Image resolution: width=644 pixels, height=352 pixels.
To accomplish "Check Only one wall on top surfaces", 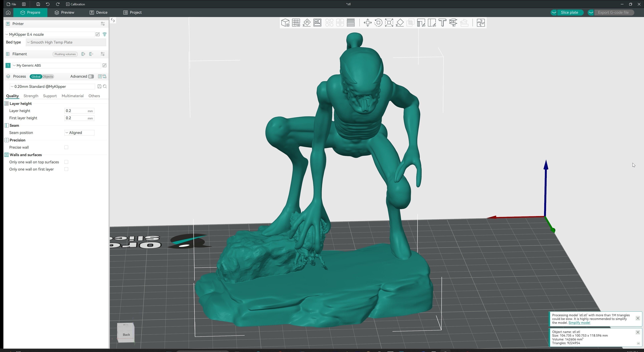I will coord(66,162).
